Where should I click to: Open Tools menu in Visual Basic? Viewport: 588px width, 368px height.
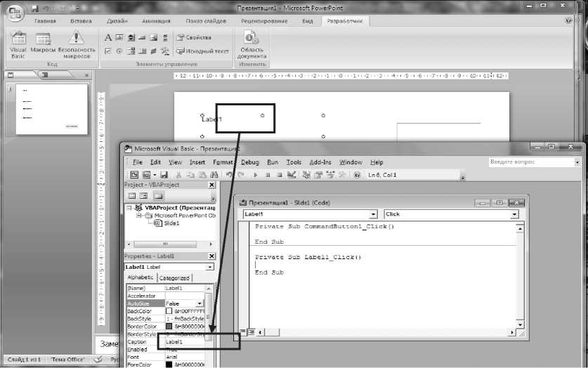(x=294, y=162)
